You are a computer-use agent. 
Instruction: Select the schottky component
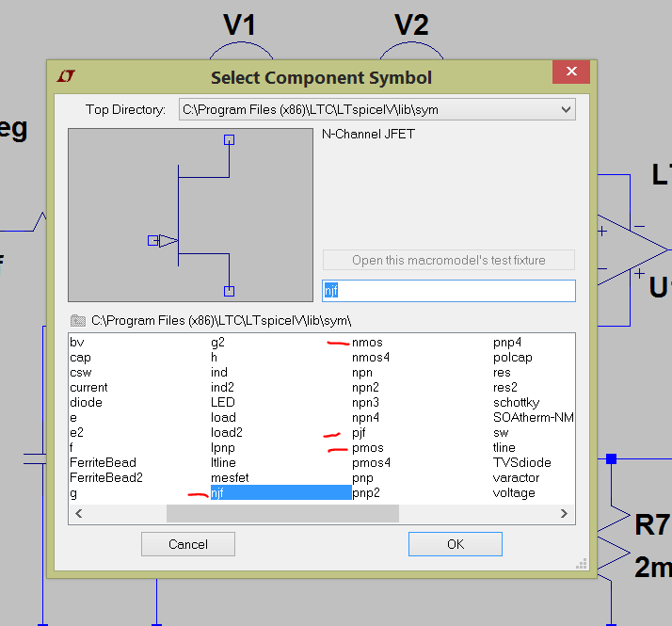(516, 402)
